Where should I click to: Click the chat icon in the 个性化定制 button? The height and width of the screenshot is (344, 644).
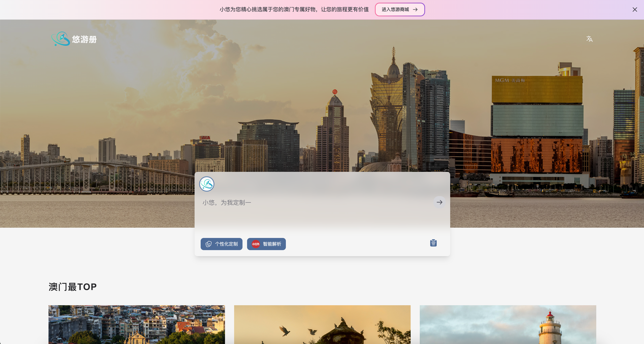[x=208, y=244]
